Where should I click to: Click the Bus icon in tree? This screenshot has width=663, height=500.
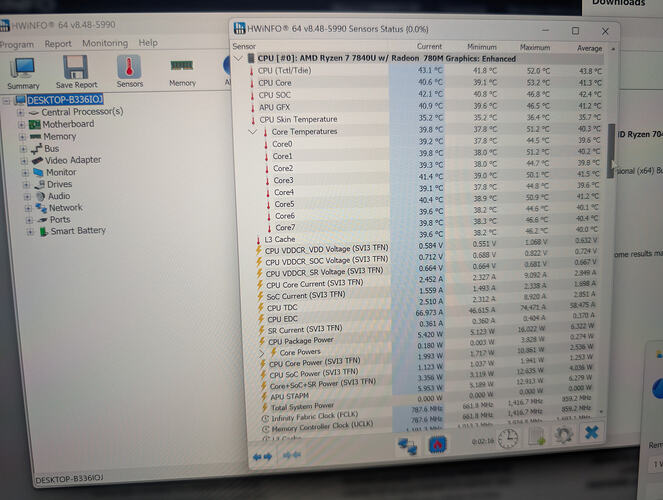(x=37, y=149)
